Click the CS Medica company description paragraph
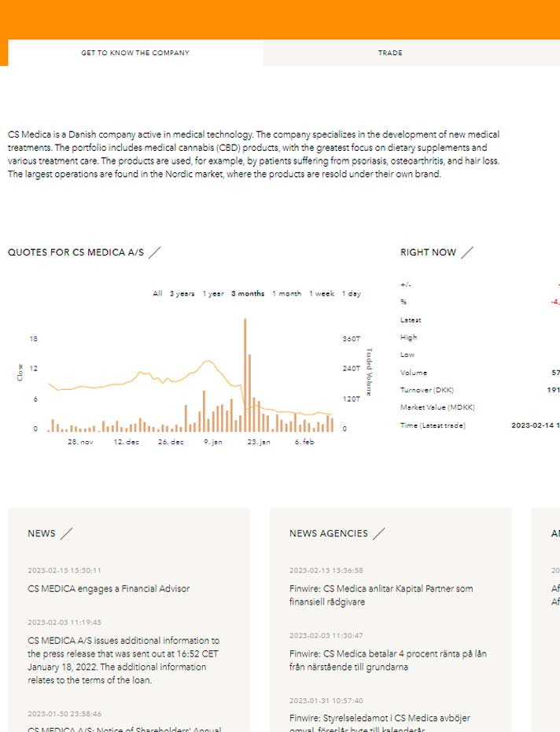 click(253, 154)
